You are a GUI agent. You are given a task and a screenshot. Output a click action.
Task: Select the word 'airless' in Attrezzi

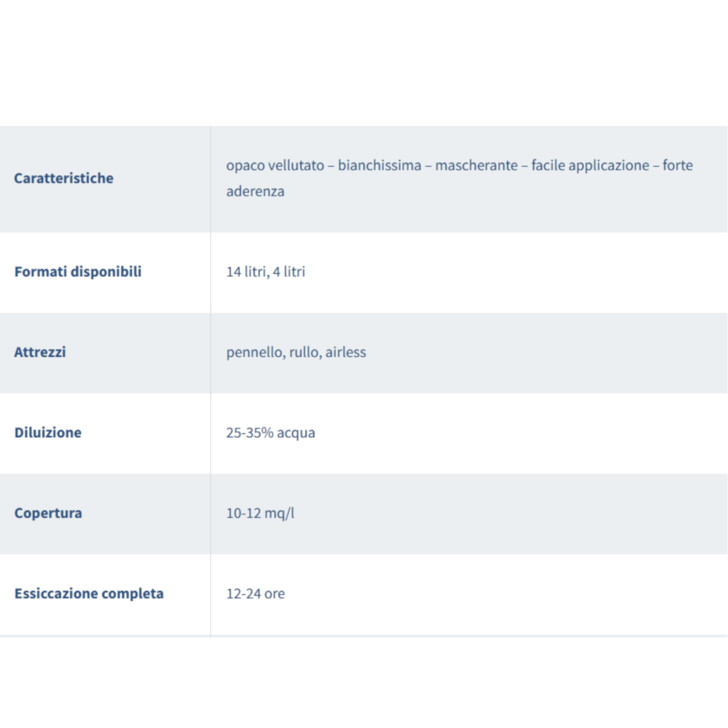[x=346, y=352]
